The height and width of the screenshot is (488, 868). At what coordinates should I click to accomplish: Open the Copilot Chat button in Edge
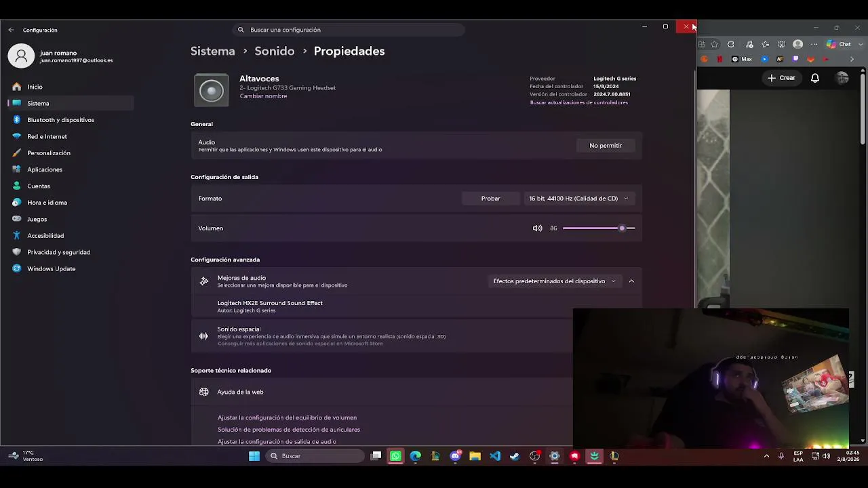[839, 44]
